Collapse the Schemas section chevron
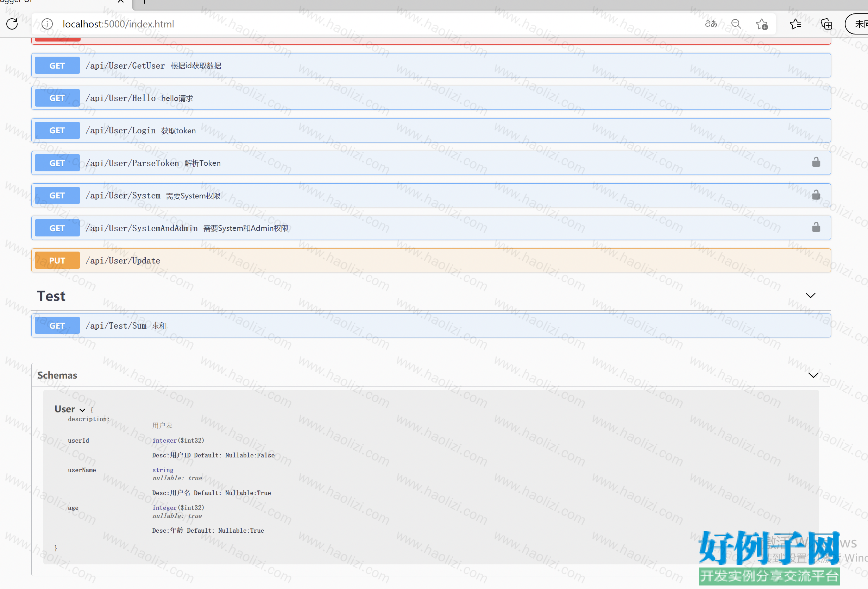The width and height of the screenshot is (868, 589). 813,375
